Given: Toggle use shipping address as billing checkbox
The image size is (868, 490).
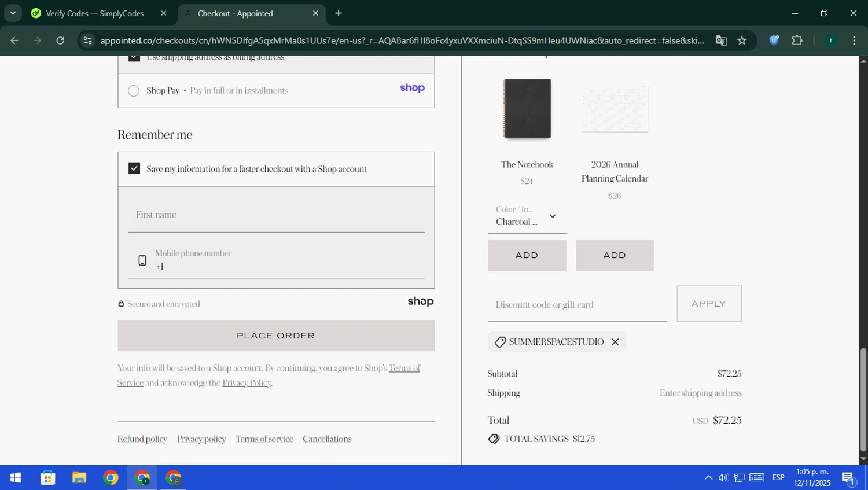Looking at the screenshot, I should click(134, 57).
